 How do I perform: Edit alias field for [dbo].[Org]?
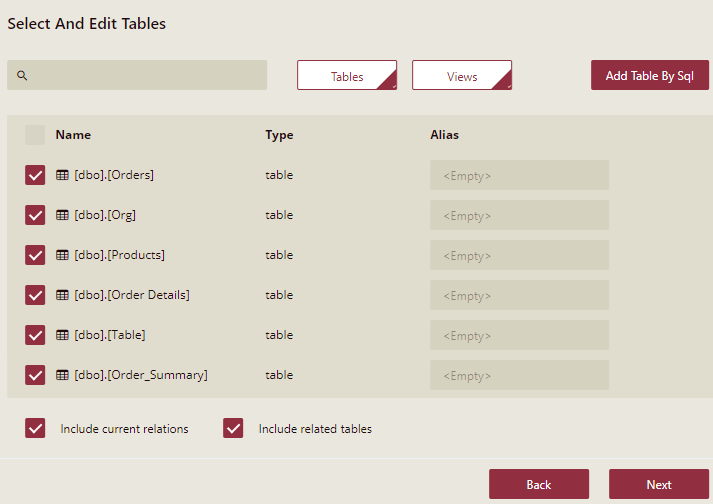point(519,215)
